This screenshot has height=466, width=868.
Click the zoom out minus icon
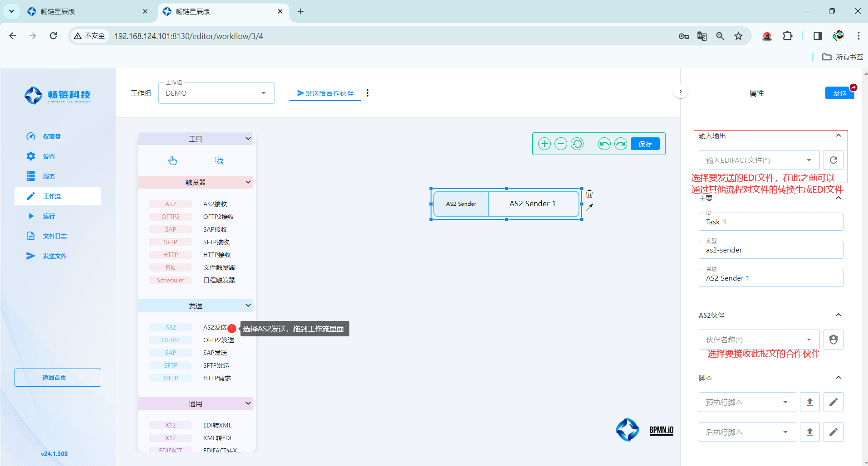(x=561, y=144)
